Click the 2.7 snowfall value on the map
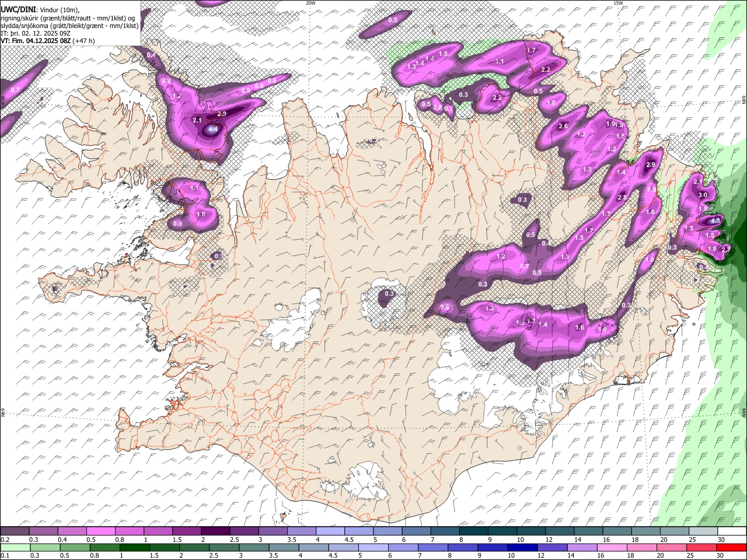 pos(726,250)
